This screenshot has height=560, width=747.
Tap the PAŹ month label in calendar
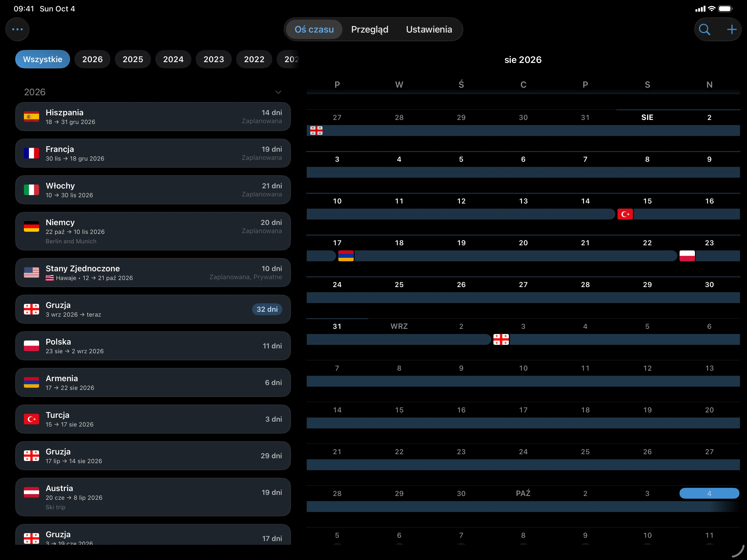(x=523, y=493)
